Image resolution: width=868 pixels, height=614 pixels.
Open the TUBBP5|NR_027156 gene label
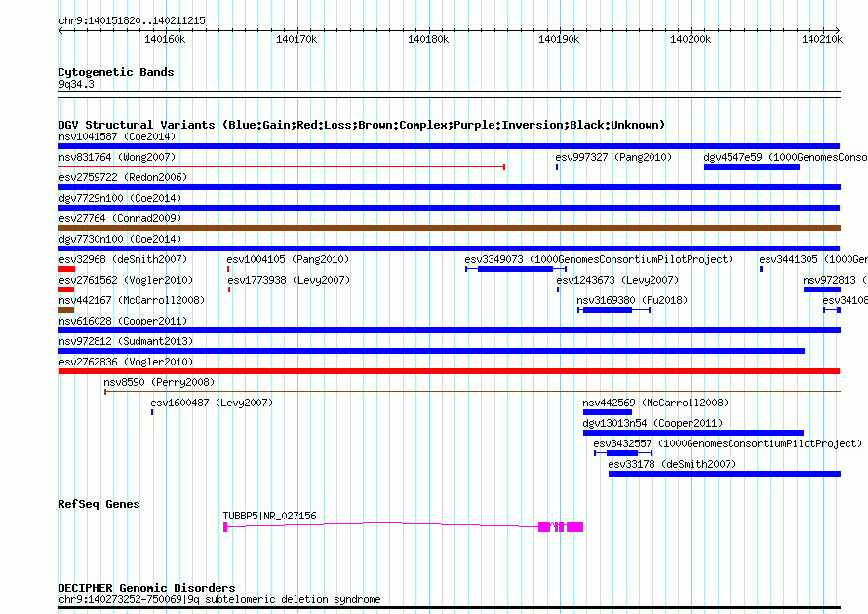(269, 516)
